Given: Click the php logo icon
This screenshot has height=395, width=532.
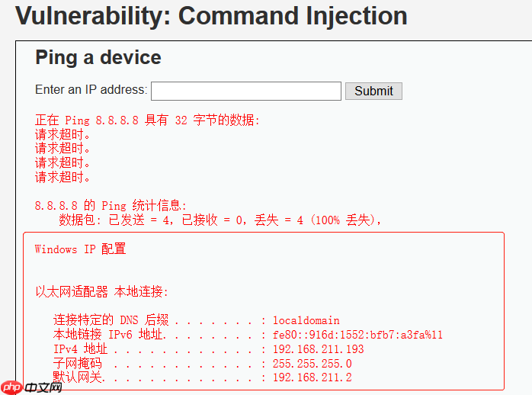Looking at the screenshot, I should (x=11, y=387).
